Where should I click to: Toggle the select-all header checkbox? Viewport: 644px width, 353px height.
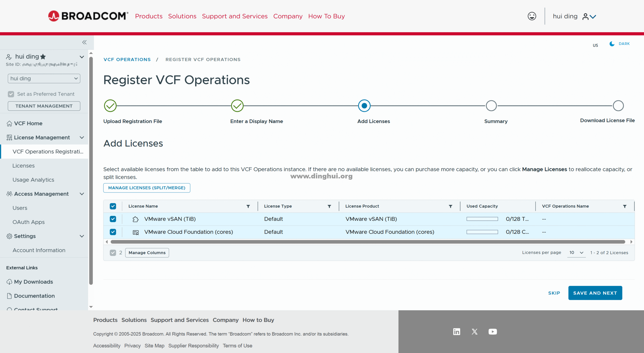pos(113,206)
